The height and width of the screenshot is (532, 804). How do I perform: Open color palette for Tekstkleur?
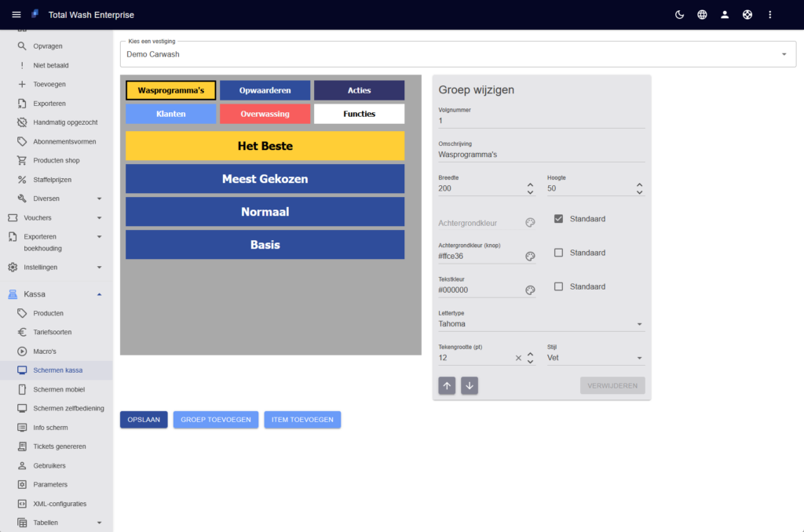point(530,290)
